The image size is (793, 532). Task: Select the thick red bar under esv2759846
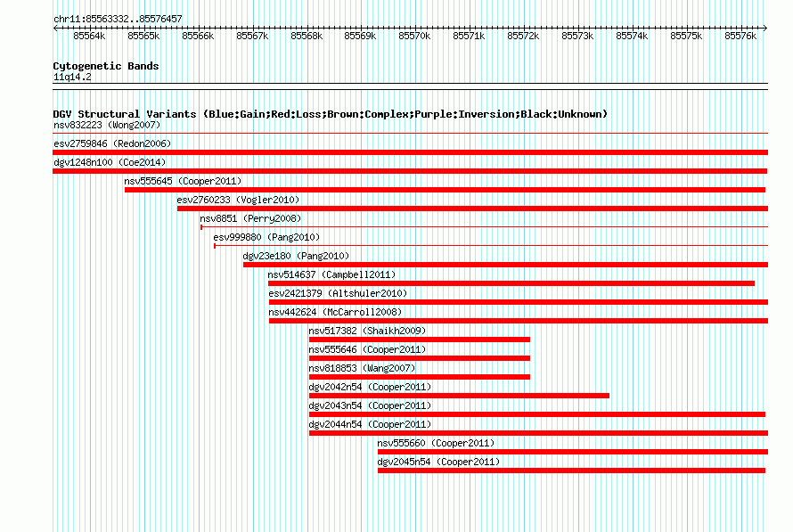coord(410,152)
